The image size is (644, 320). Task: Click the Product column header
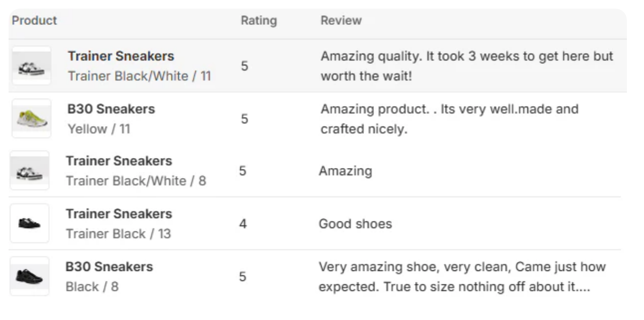point(34,20)
